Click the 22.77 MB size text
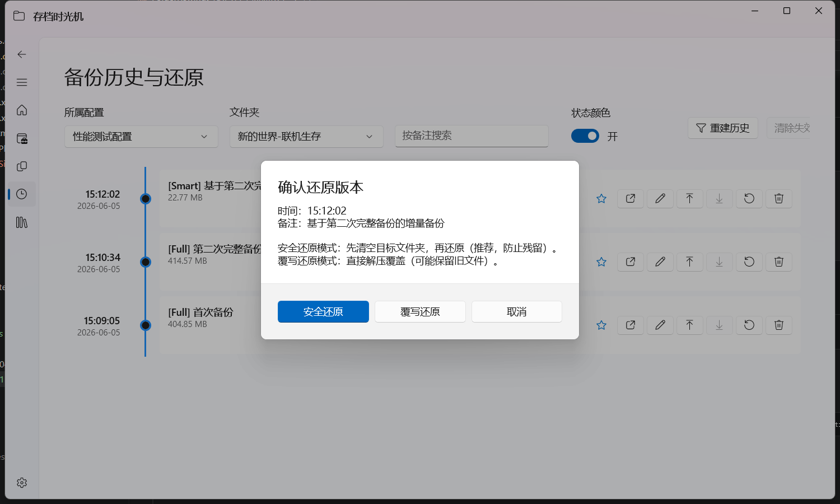Viewport: 840px width, 504px height. (185, 198)
